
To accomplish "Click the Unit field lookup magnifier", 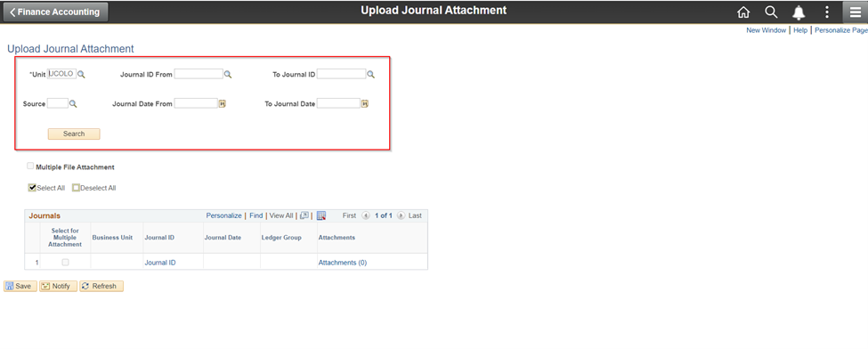I will 81,74.
